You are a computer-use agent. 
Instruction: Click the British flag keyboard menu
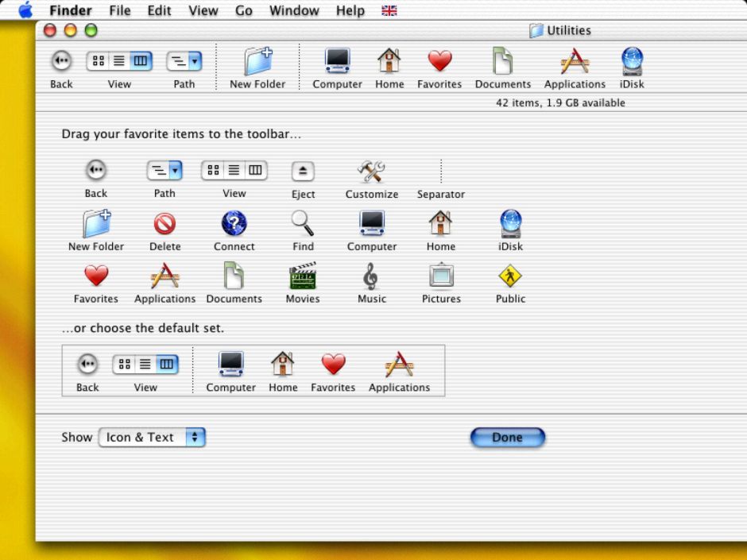pyautogui.click(x=389, y=10)
